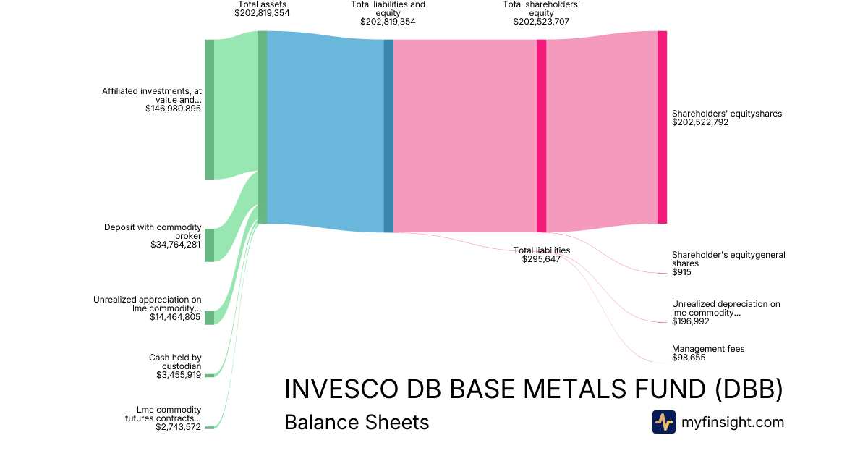Select the Total liabilities and equity blue node
The height and width of the screenshot is (456, 868).
tap(388, 135)
